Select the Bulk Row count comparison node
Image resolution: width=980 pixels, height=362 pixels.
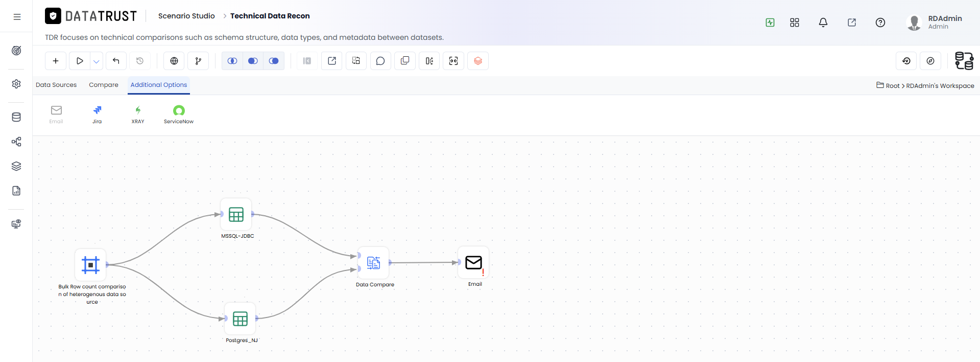click(x=90, y=265)
